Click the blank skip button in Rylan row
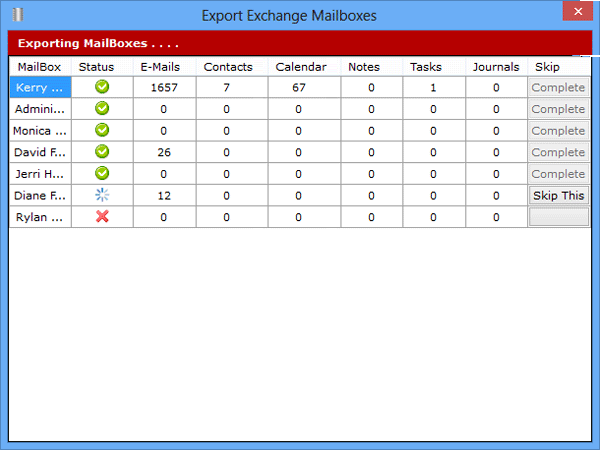Image resolution: width=600 pixels, height=450 pixels. pos(559,217)
